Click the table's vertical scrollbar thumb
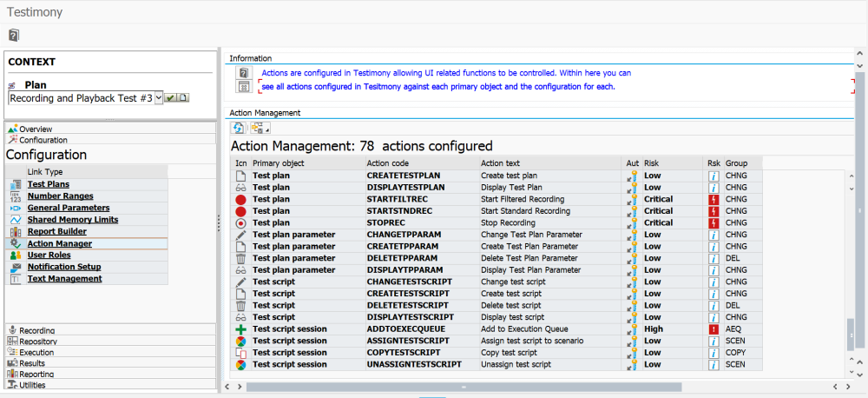This screenshot has width=868, height=398. pos(851,335)
